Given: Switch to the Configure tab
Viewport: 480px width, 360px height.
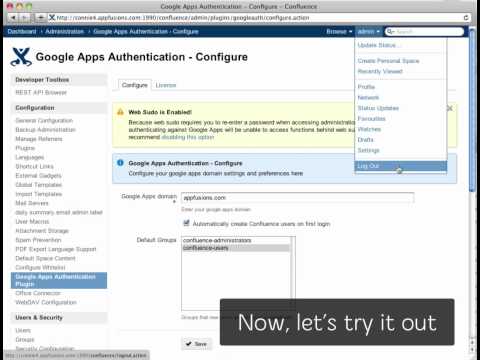Looking at the screenshot, I should [135, 85].
